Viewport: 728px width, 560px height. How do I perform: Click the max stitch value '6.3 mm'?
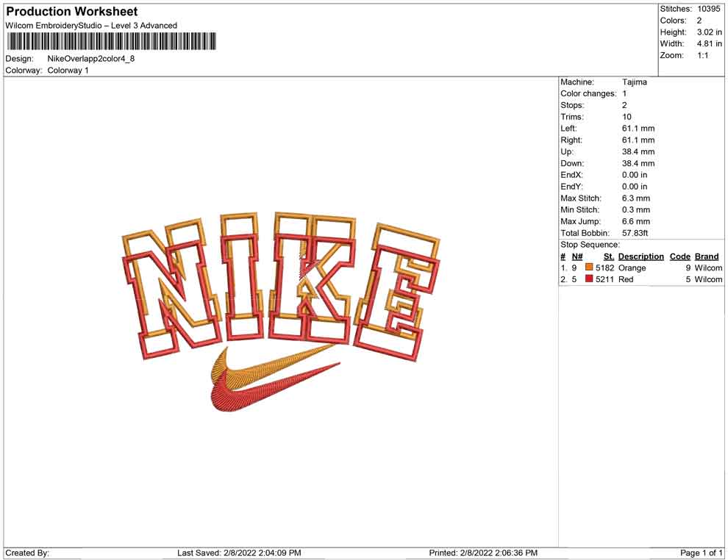636,198
